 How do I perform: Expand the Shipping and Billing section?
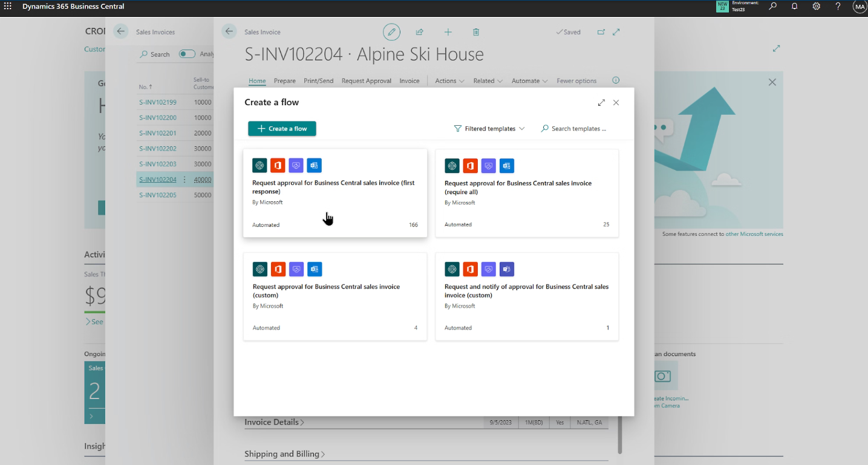tap(285, 454)
